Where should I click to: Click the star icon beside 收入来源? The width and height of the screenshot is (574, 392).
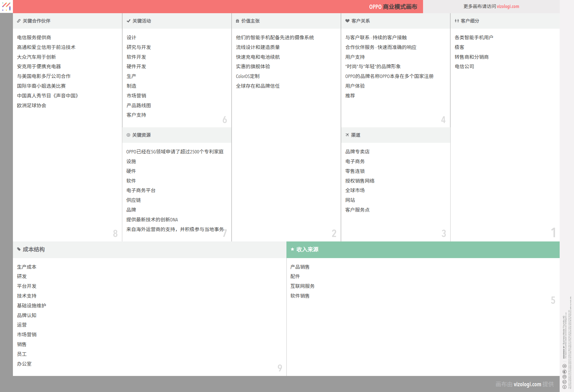292,249
